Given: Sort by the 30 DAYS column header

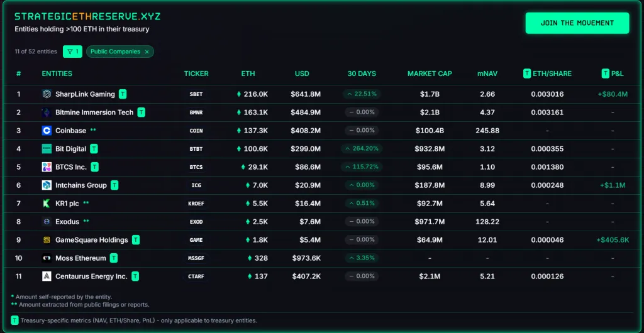Looking at the screenshot, I should coord(362,74).
